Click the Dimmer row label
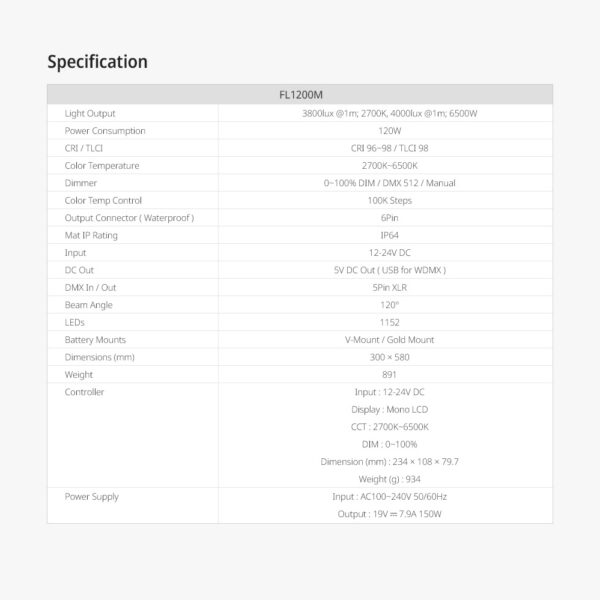This screenshot has width=600, height=600. pos(80,183)
